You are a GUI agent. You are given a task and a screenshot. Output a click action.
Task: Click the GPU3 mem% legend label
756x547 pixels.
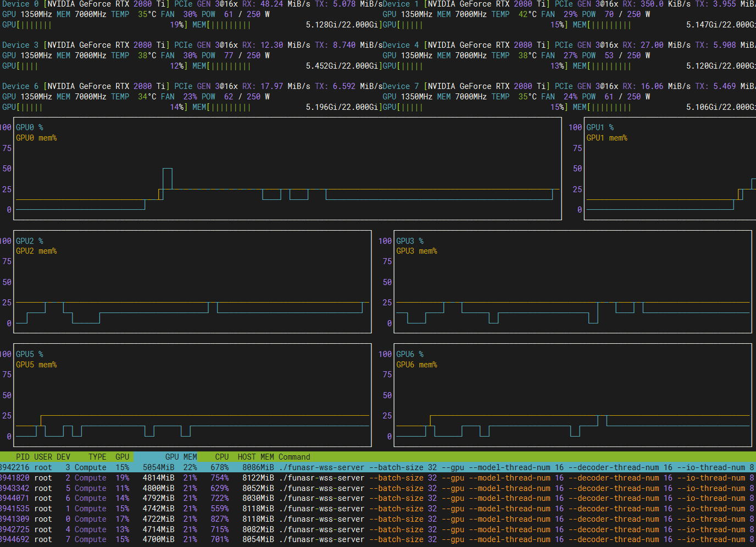pyautogui.click(x=416, y=251)
